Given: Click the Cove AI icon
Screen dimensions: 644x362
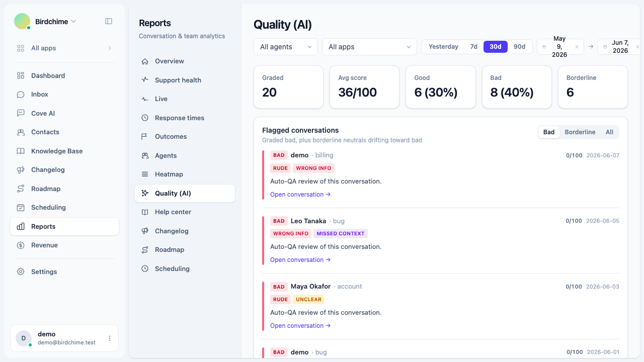Looking at the screenshot, I should [x=21, y=113].
